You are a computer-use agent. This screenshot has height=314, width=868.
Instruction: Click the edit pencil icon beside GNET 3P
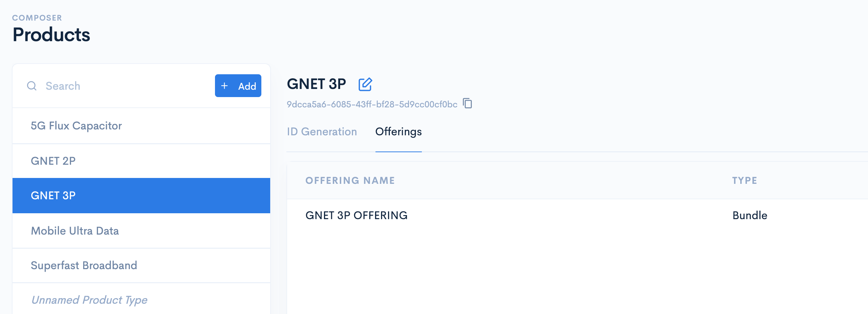tap(365, 84)
